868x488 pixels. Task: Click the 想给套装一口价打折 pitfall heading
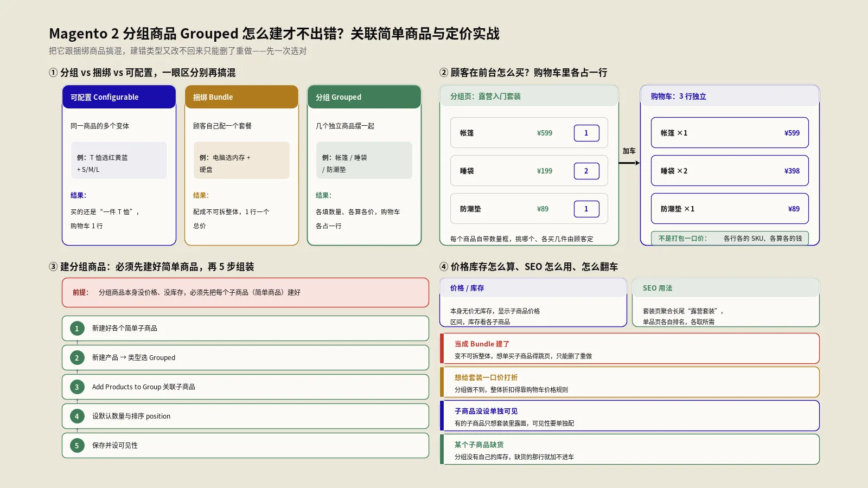pos(486,377)
